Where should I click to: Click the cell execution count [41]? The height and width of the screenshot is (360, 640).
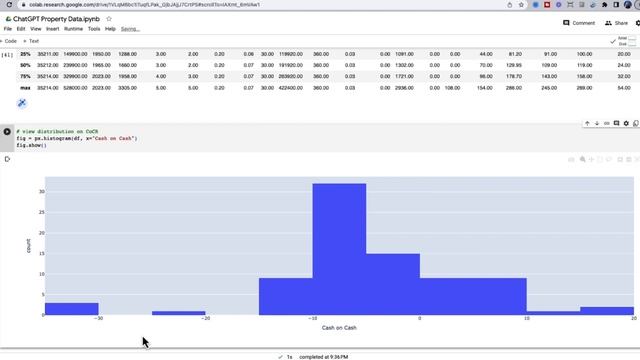pyautogui.click(x=7, y=54)
